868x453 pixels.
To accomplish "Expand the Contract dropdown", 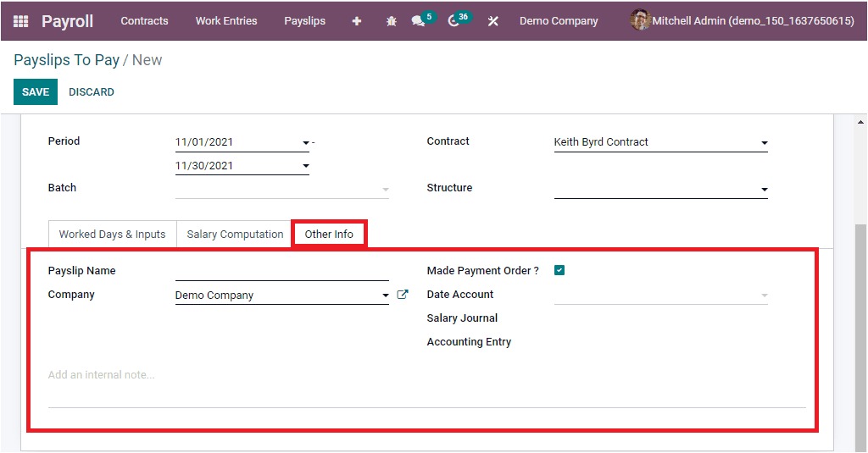I will point(764,143).
